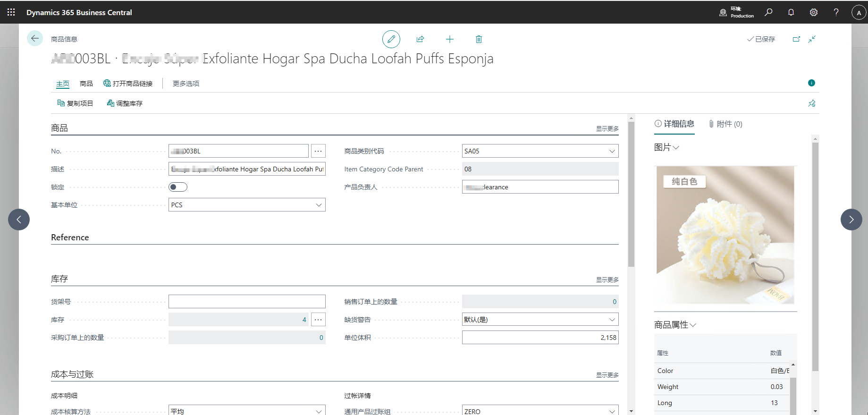
Task: Open the 缺货警告 dropdown
Action: (612, 320)
